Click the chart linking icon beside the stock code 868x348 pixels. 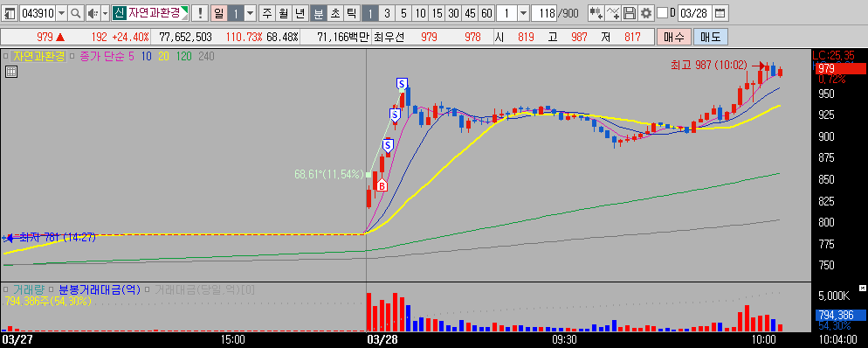pos(10,13)
